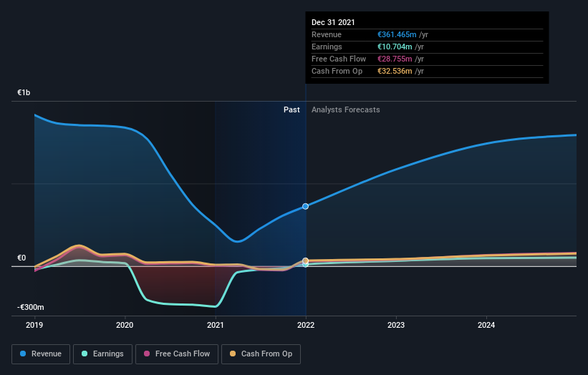Select the Revenue data point at 2022
588x375 pixels.
click(x=306, y=206)
